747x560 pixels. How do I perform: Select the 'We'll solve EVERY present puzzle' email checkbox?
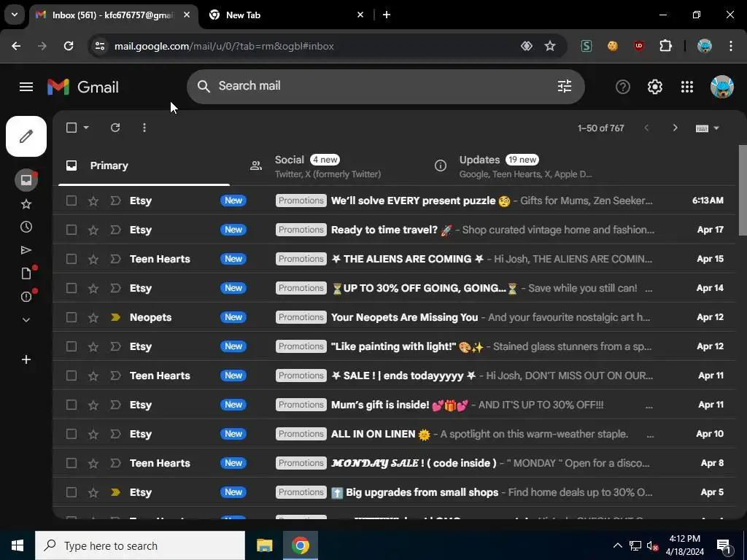point(71,201)
